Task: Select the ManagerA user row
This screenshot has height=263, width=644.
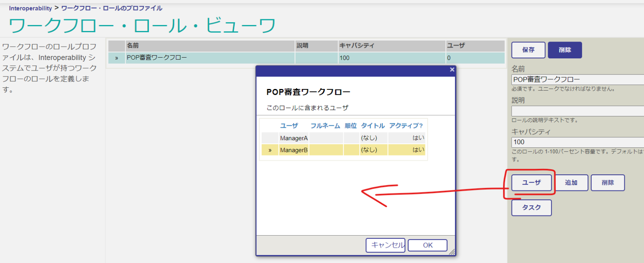Action: click(x=294, y=138)
